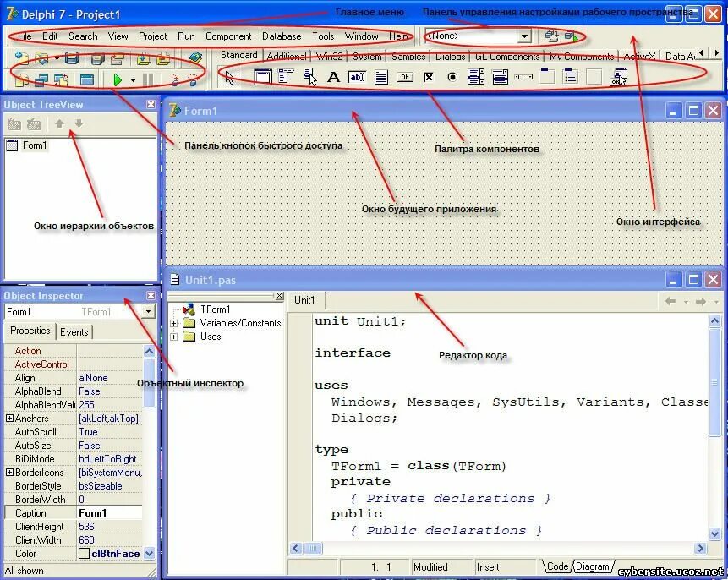This screenshot has width=728, height=580.
Task: Click the Trace Into debug icon
Action: [x=174, y=79]
